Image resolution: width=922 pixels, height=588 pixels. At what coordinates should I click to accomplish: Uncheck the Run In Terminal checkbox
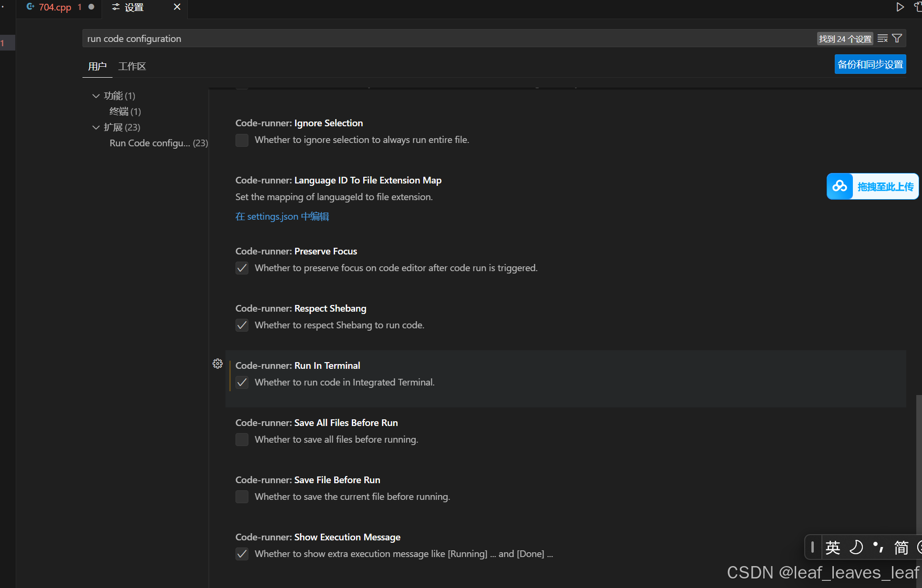[242, 383]
